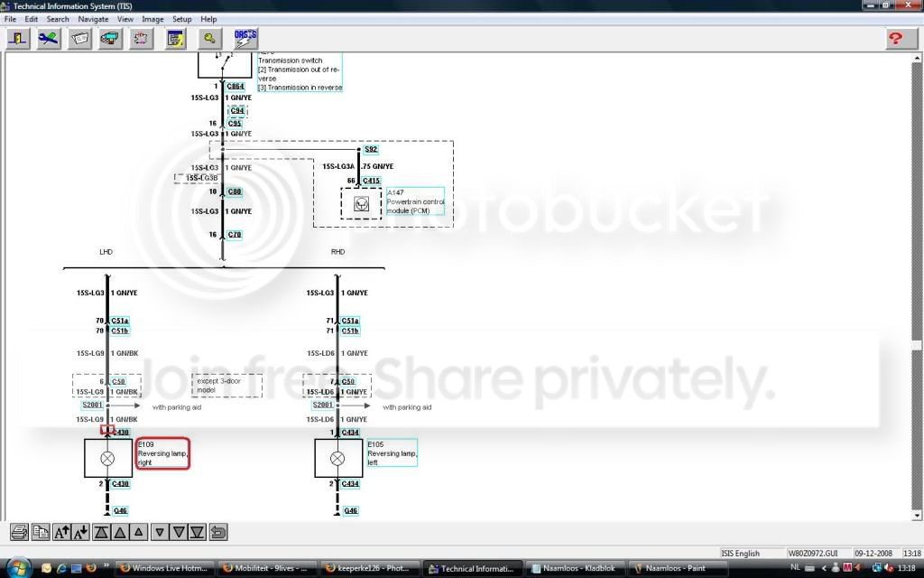Follow the C80 connector link
Screen dimensions: 924x578
235,191
